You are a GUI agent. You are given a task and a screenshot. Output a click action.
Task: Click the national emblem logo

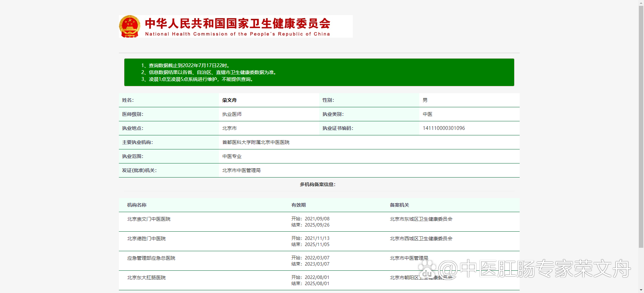click(x=129, y=26)
